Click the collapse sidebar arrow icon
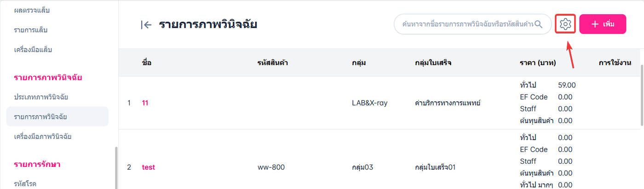 [146, 25]
